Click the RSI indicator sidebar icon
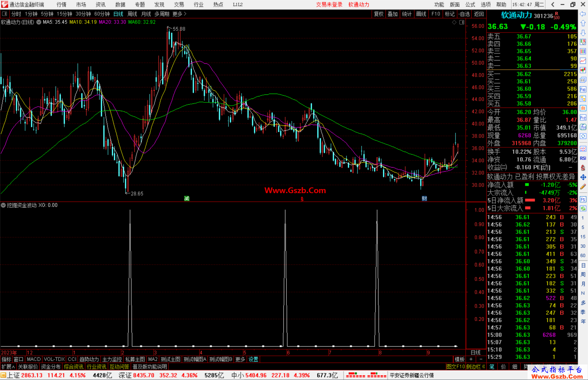This screenshot has width=588, height=380. [x=583, y=158]
